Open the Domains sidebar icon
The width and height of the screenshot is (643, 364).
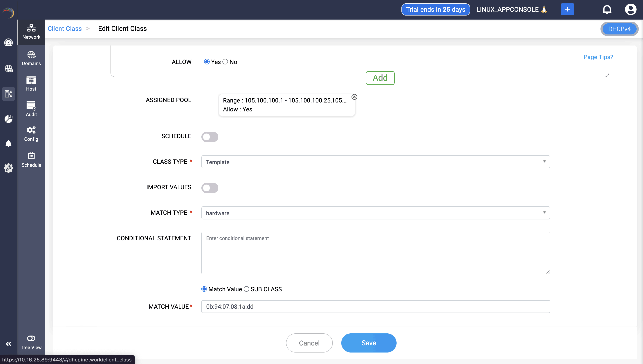[31, 58]
